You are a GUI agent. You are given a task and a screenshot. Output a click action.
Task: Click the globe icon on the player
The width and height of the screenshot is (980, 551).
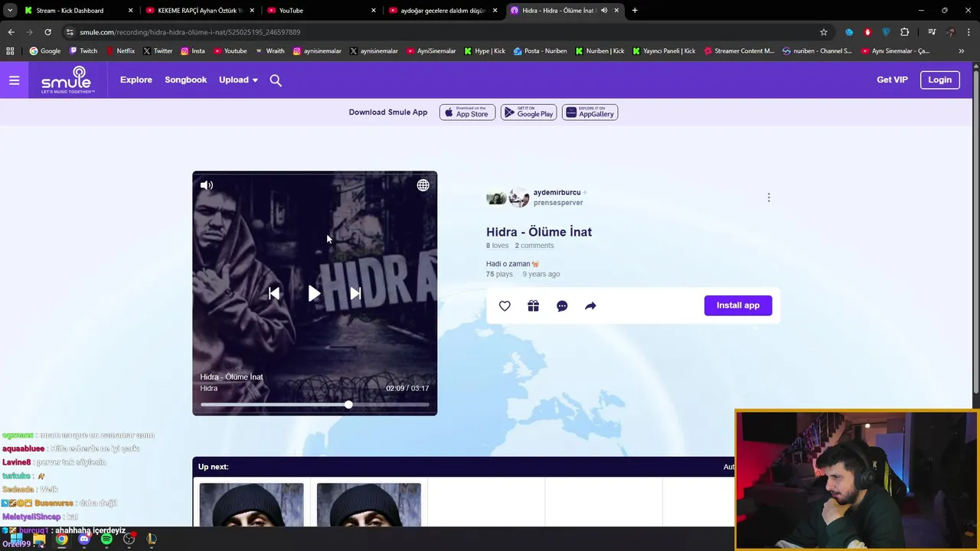(423, 185)
